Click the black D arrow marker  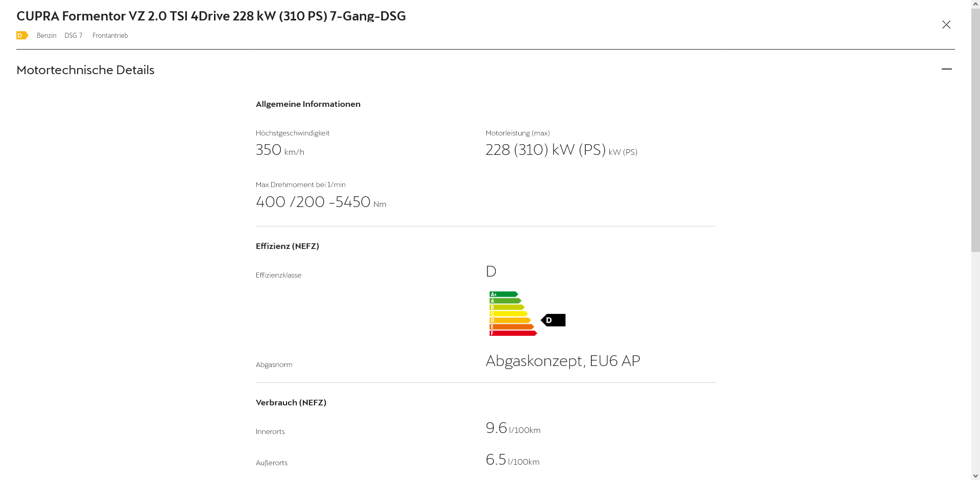[553, 320]
